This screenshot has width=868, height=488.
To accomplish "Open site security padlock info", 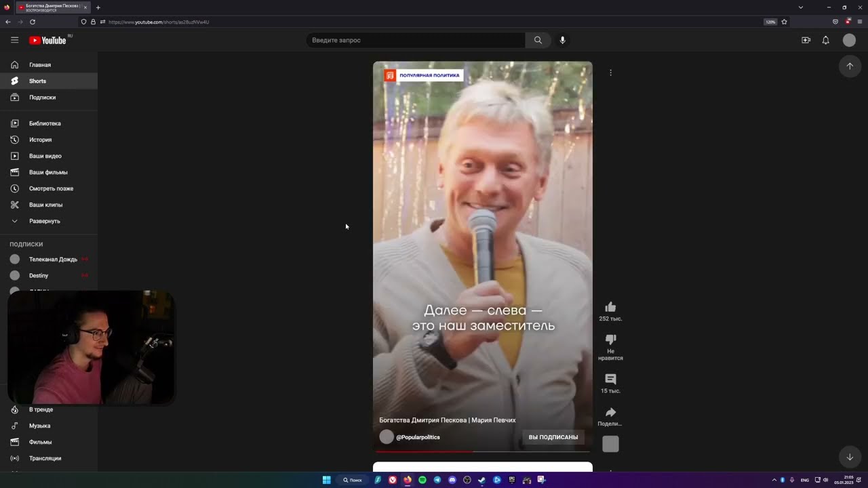I will point(94,22).
